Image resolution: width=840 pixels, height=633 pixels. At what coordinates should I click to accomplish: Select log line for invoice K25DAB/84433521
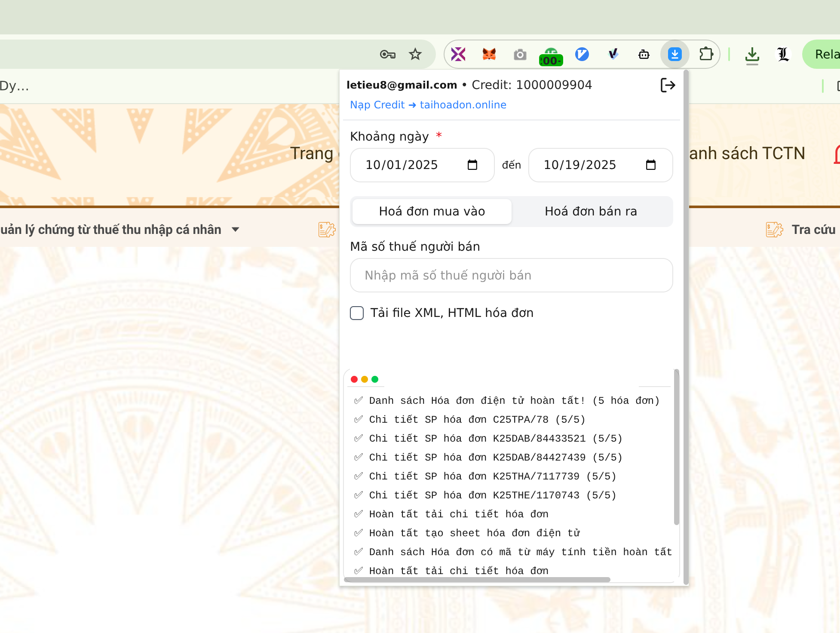(x=488, y=439)
